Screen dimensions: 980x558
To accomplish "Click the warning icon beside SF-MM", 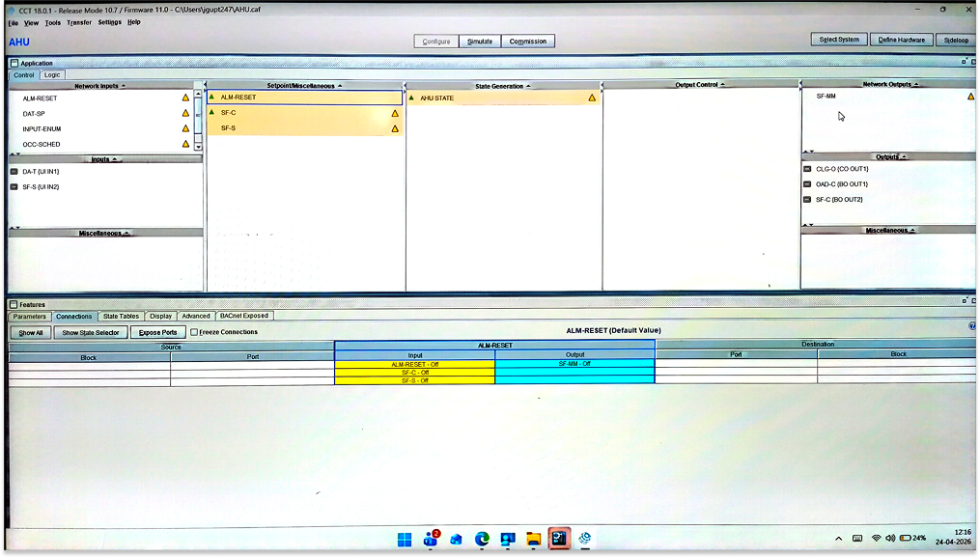I will (970, 97).
